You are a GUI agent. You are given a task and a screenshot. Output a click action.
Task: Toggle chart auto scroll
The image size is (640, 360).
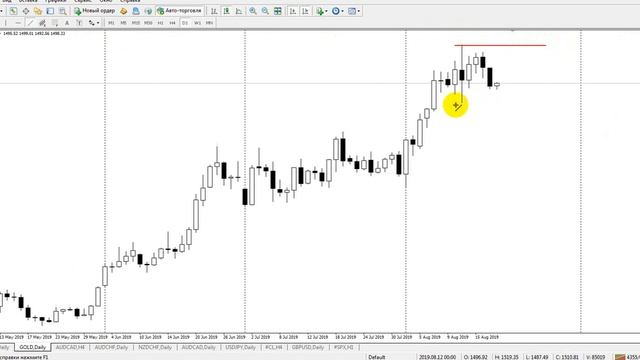(293, 11)
